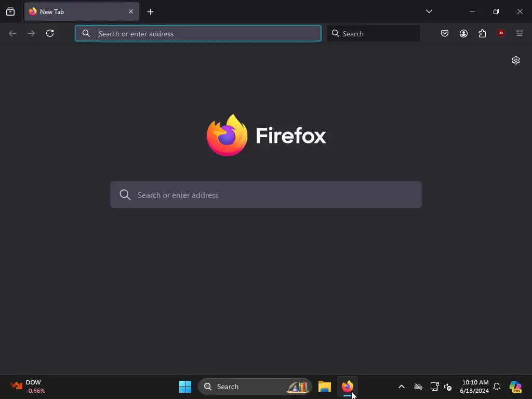Open the Extensions panel
The height and width of the screenshot is (399, 532).
482,33
